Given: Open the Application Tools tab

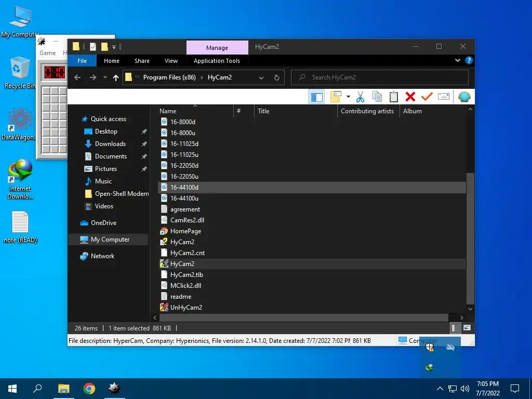Looking at the screenshot, I should [217, 61].
